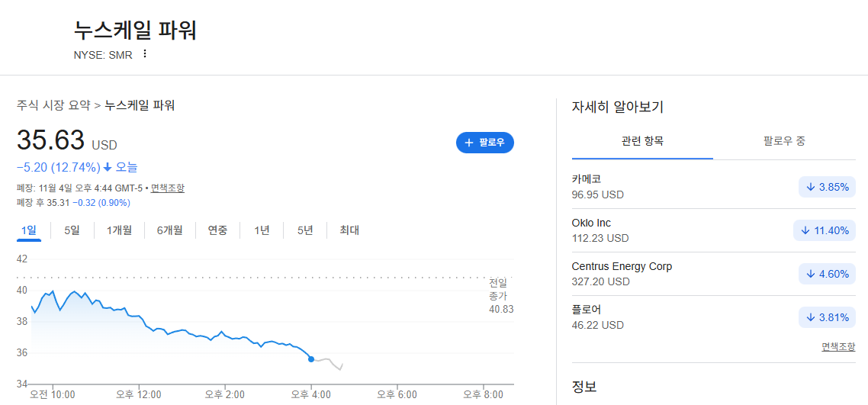Screen dimensions: 868x405
Task: Show the 6개월 chart range
Action: pos(169,230)
